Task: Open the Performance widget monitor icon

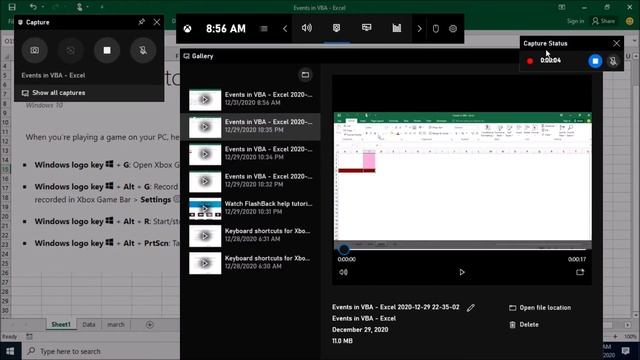Action: click(x=367, y=28)
